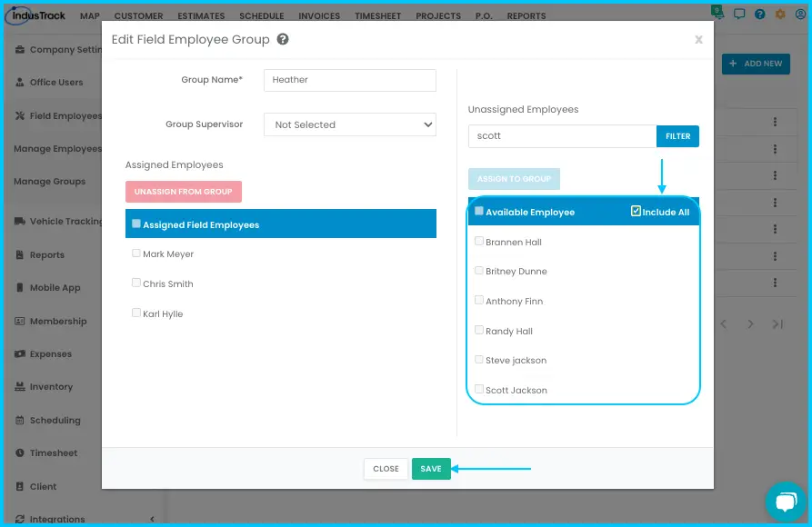Click the SAVE button

[431, 469]
